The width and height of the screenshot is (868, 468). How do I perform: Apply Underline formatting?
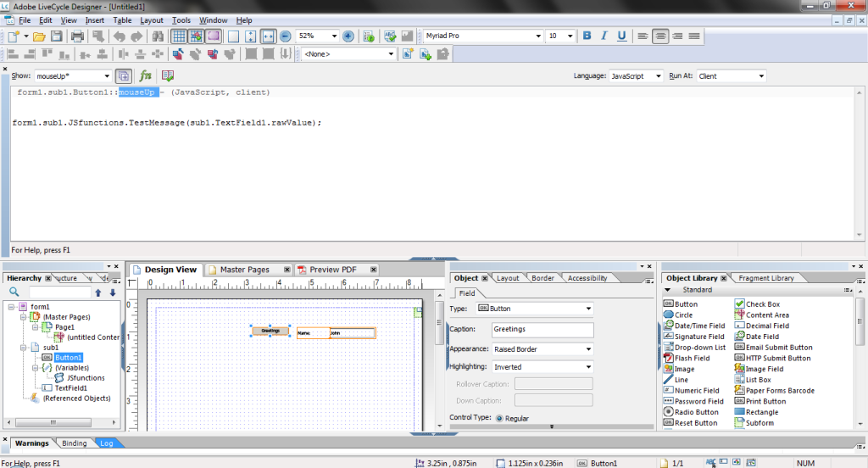pyautogui.click(x=621, y=36)
